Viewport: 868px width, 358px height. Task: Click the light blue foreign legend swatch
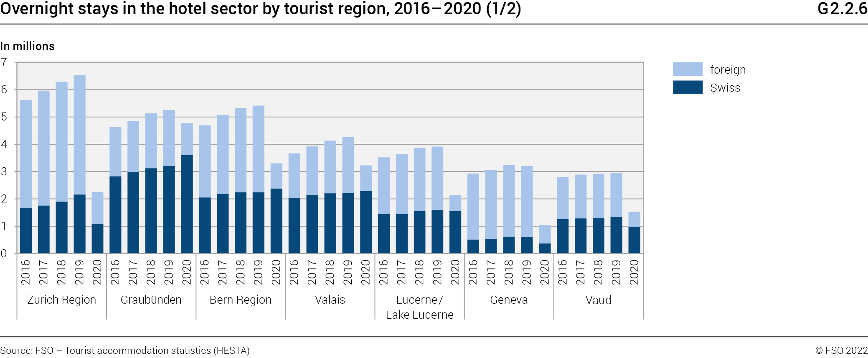click(x=687, y=69)
